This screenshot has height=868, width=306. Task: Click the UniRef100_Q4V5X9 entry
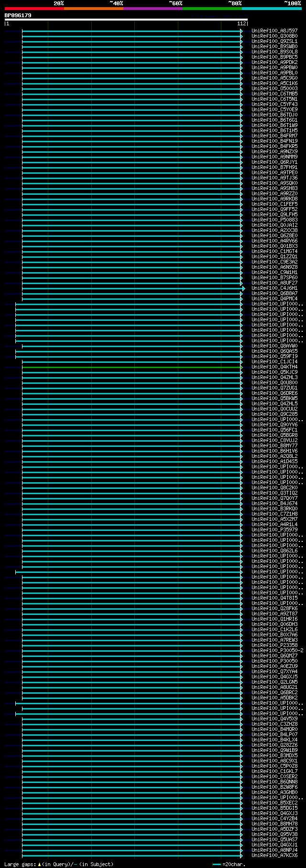click(274, 719)
